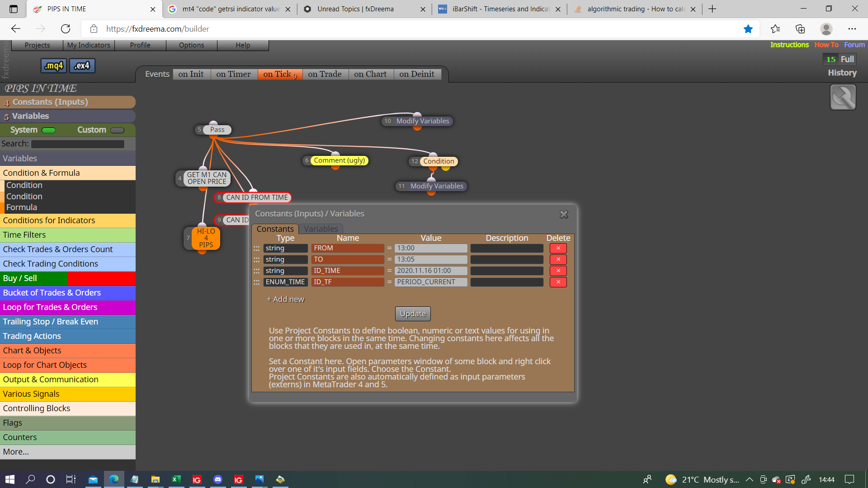Collapse the Condition & Formula category

[68, 173]
